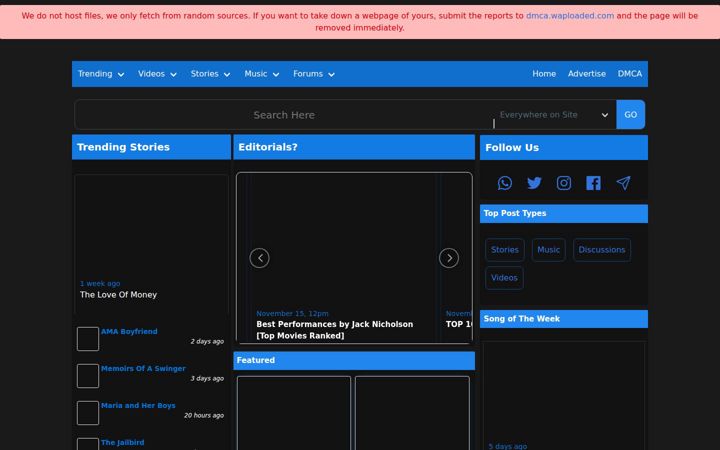Open the Twitter follow icon
Viewport: 720px width, 450px height.
coord(534,183)
